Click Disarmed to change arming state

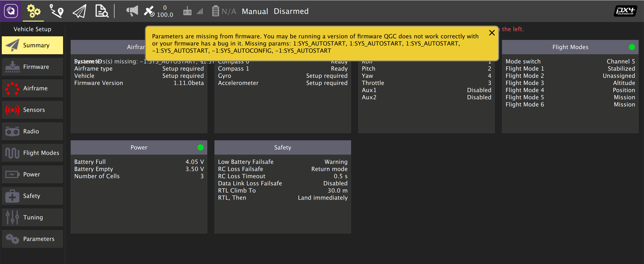tap(291, 11)
